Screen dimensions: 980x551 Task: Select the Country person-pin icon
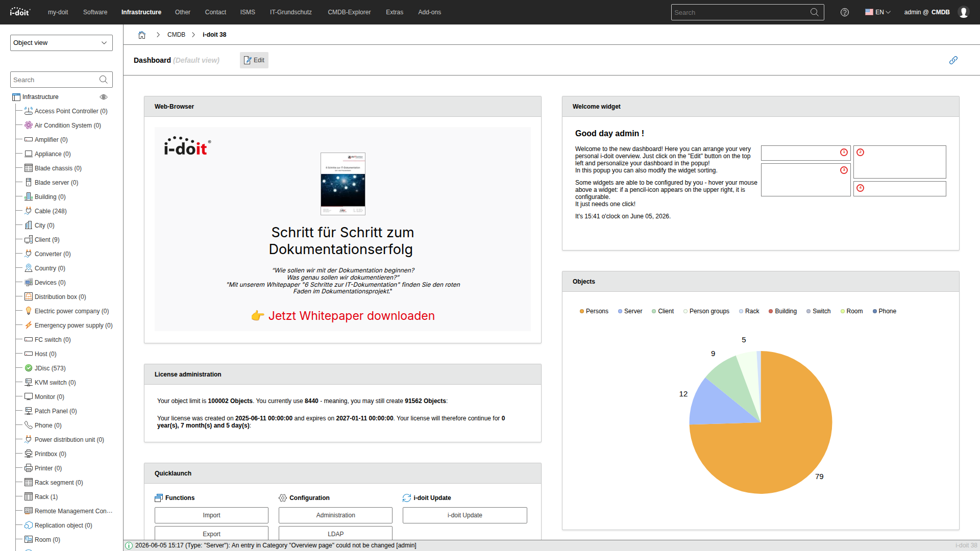click(29, 268)
